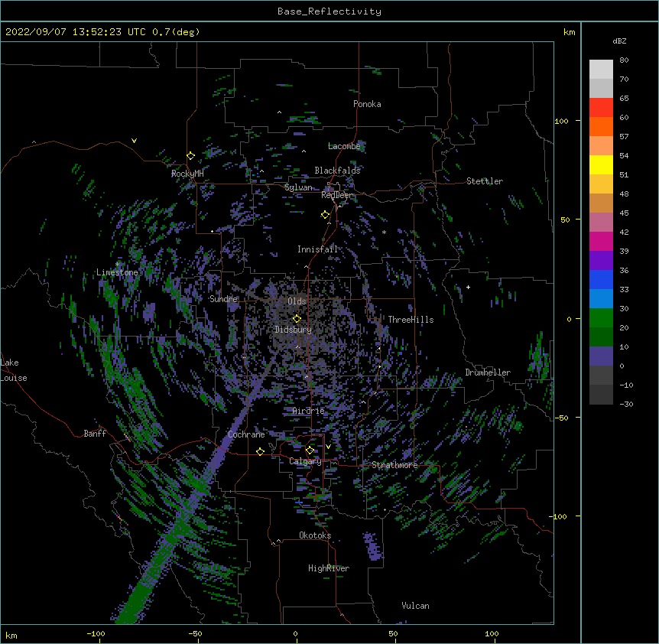Click the RockyMH label
Image resolution: width=659 pixels, height=644 pixels.
pyautogui.click(x=187, y=174)
